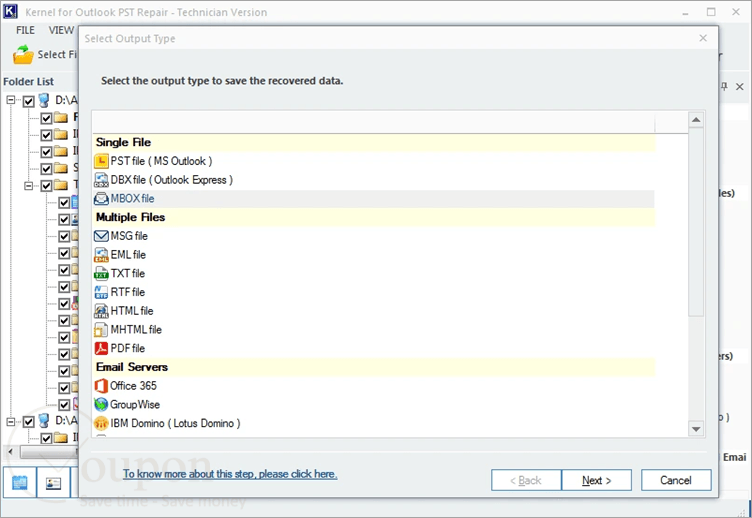This screenshot has height=518, width=752.
Task: Select the RTF file entry
Action: [128, 292]
